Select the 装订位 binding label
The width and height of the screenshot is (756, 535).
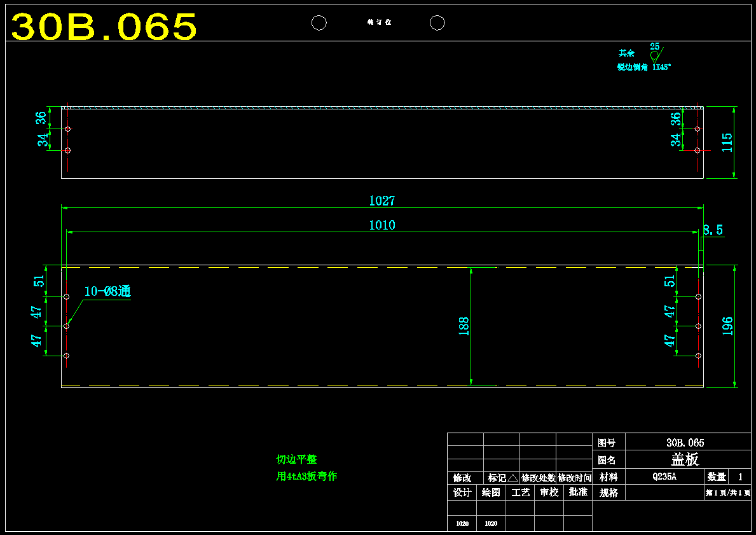point(380,22)
